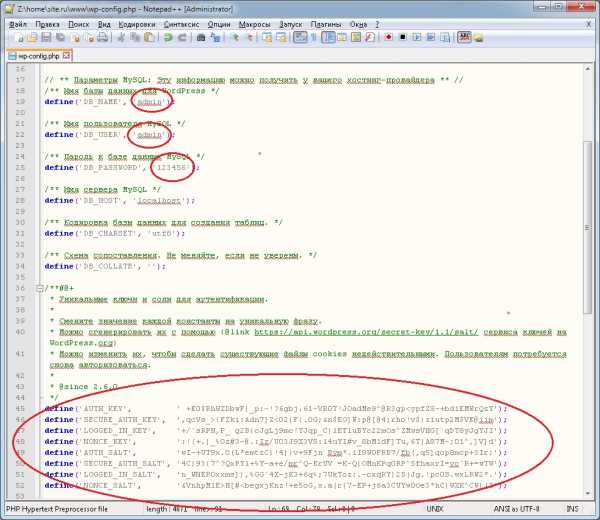Click the Redo arrow in the toolbar
The image size is (600, 520).
(x=184, y=38)
